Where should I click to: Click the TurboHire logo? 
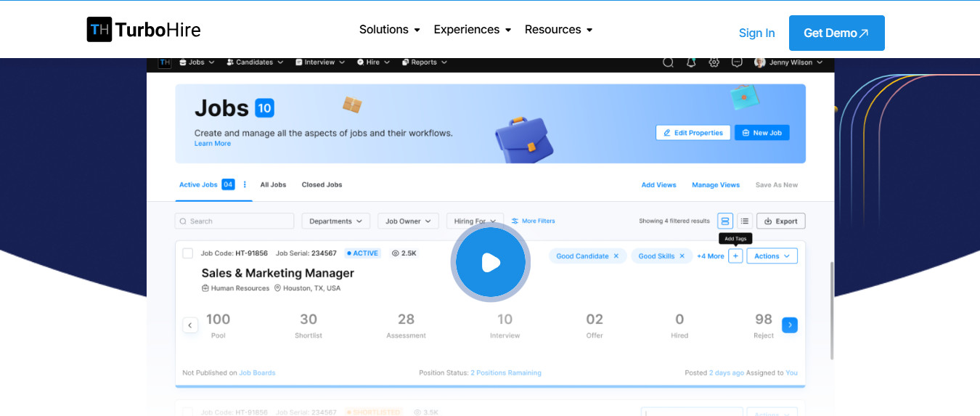tap(144, 30)
